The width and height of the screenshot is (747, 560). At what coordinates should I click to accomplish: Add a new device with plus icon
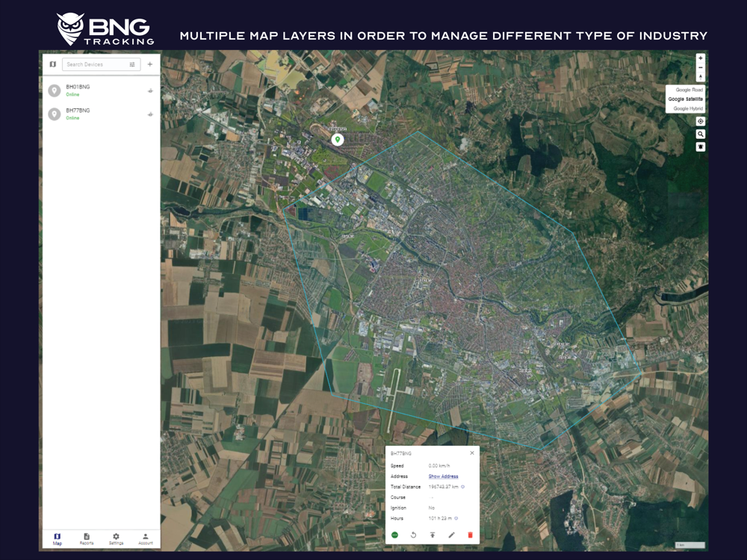click(x=149, y=64)
